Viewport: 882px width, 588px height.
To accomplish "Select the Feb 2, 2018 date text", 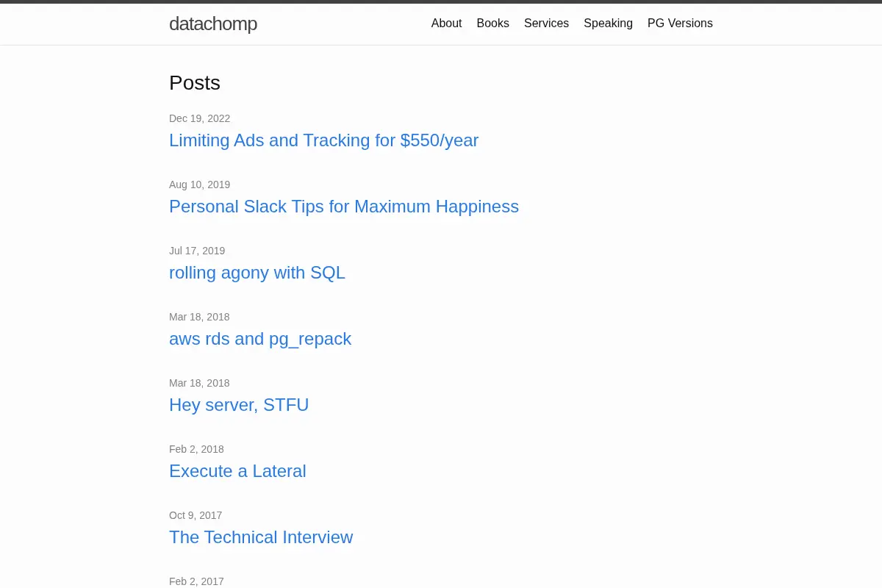I will (x=196, y=449).
